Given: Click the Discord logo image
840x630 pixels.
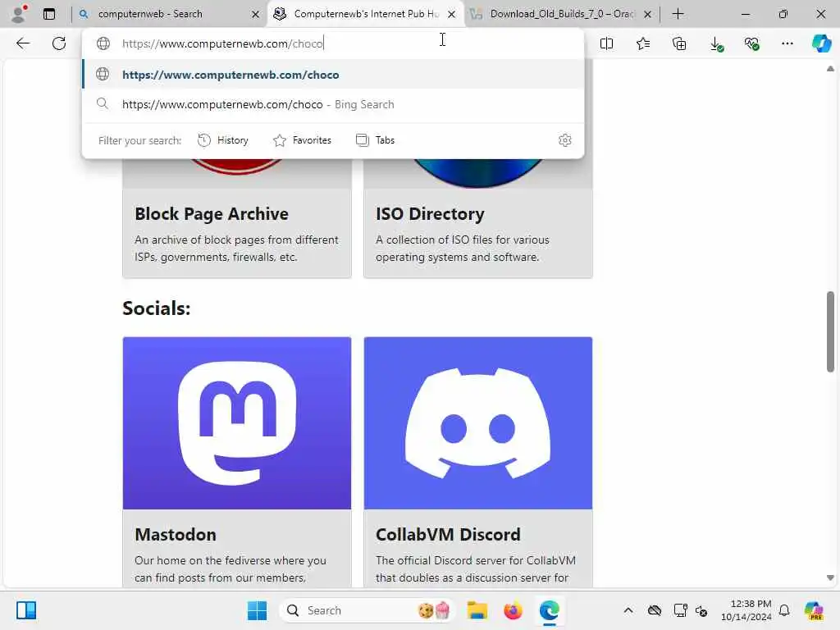Looking at the screenshot, I should 478,422.
